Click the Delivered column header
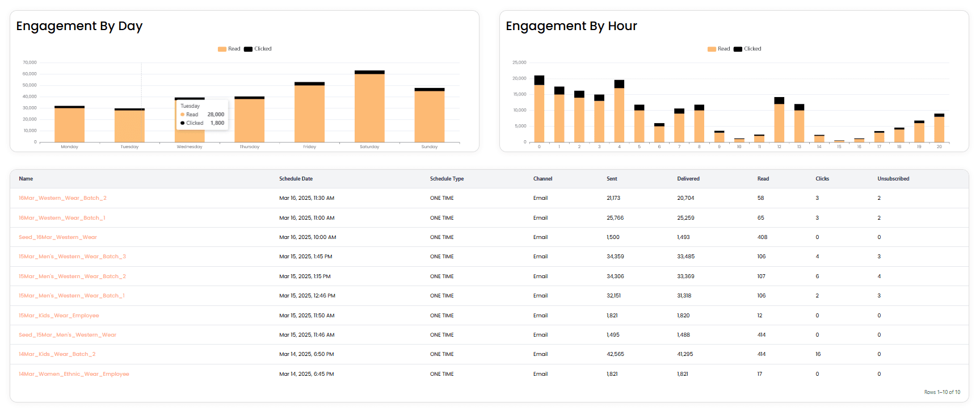The width and height of the screenshot is (980, 411). coord(688,179)
